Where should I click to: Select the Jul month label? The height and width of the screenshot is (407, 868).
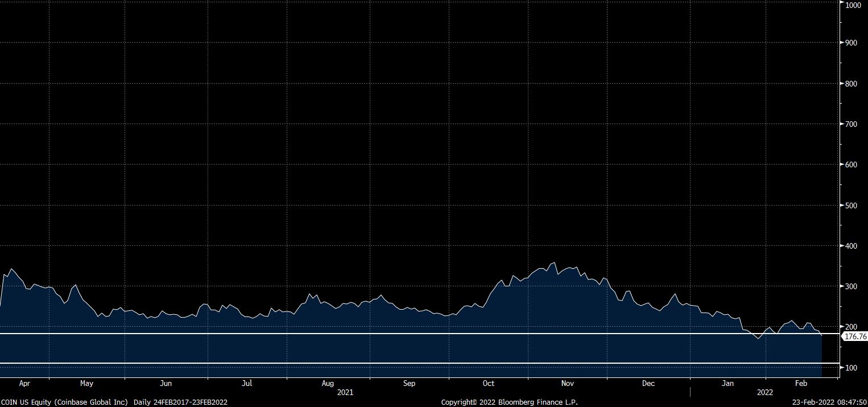(247, 384)
